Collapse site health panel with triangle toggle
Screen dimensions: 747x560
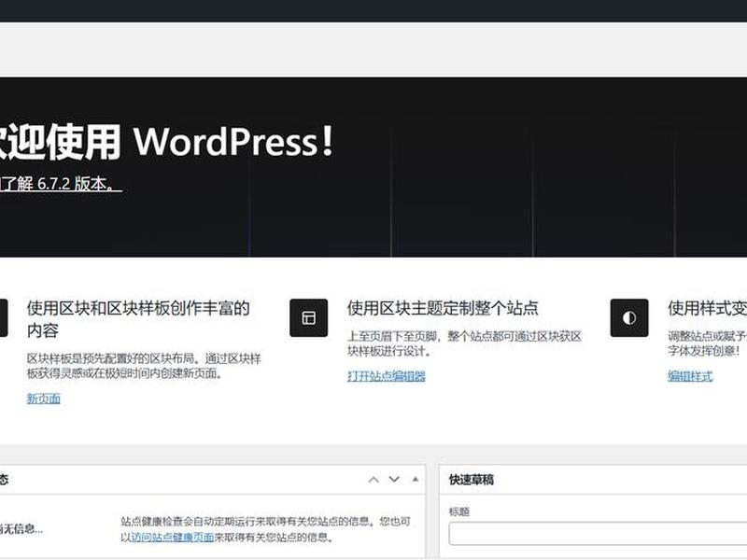coord(416,479)
